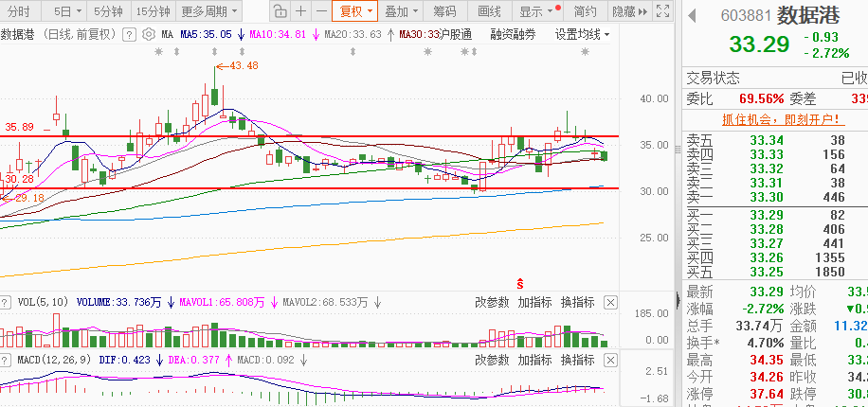Viewport: 868px width, 407px height.
Task: Click 加指标 in VOL panel
Action: tap(534, 303)
